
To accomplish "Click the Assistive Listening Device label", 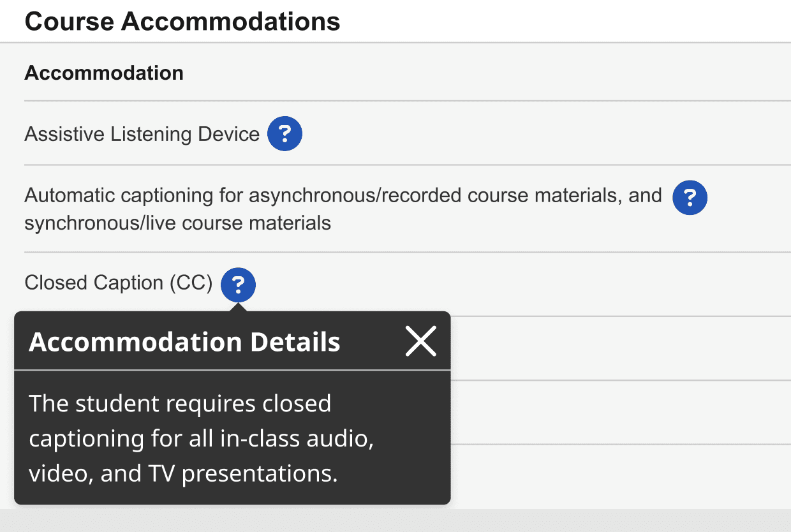I will point(142,134).
